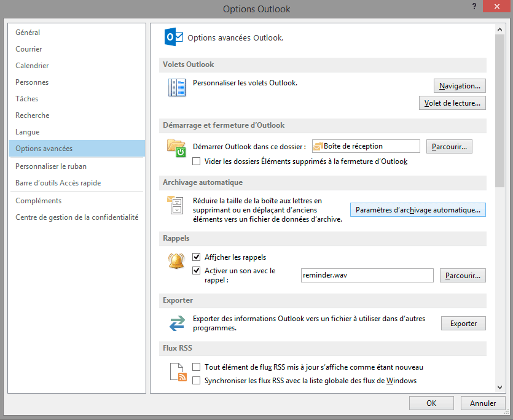Select Recherche in the sidebar
The width and height of the screenshot is (513, 420).
(x=77, y=115)
